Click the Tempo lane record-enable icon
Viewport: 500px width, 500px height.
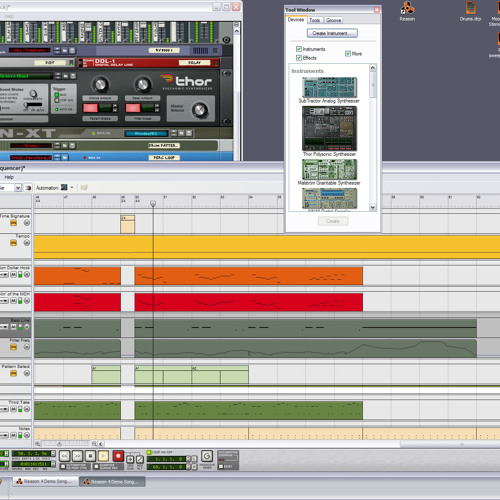pos(27,243)
